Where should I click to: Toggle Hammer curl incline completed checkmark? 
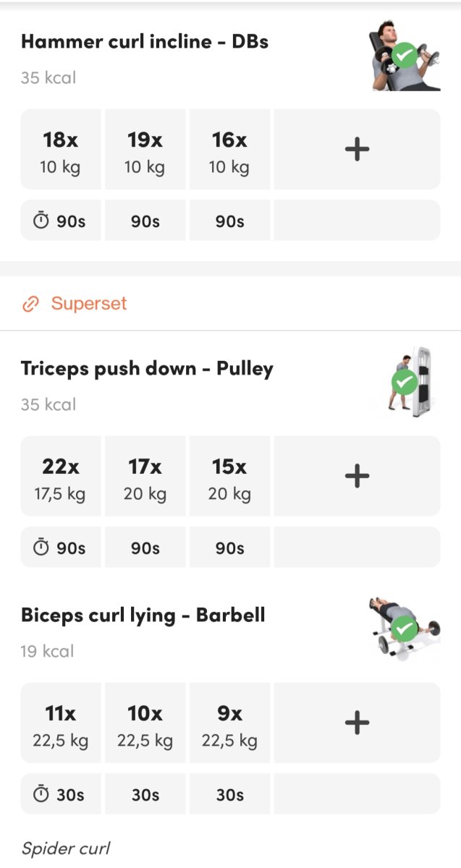(405, 55)
